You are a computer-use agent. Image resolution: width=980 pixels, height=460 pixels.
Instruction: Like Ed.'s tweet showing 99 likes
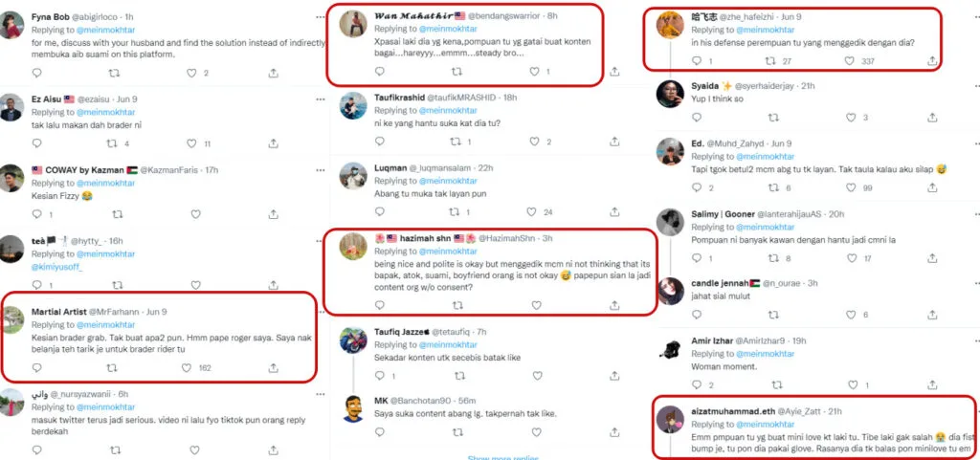849,188
